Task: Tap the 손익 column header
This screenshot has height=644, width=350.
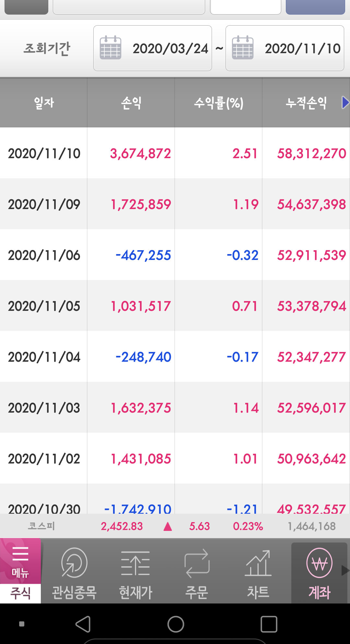Action: point(131,103)
